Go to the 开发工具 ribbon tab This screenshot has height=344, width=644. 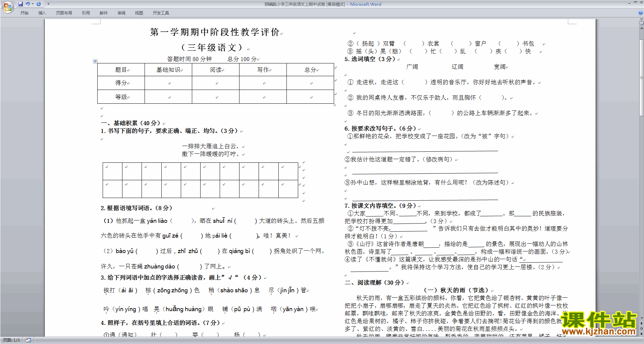point(161,13)
